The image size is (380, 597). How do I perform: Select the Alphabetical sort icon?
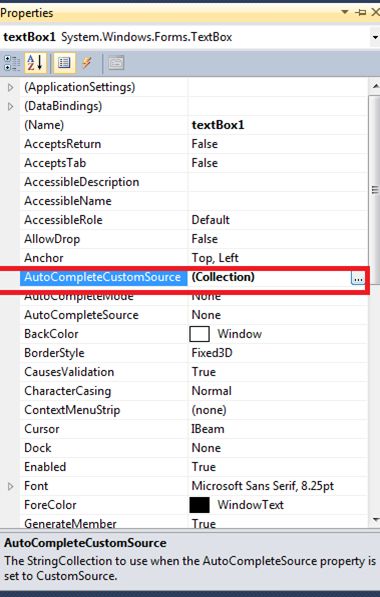tap(35, 63)
